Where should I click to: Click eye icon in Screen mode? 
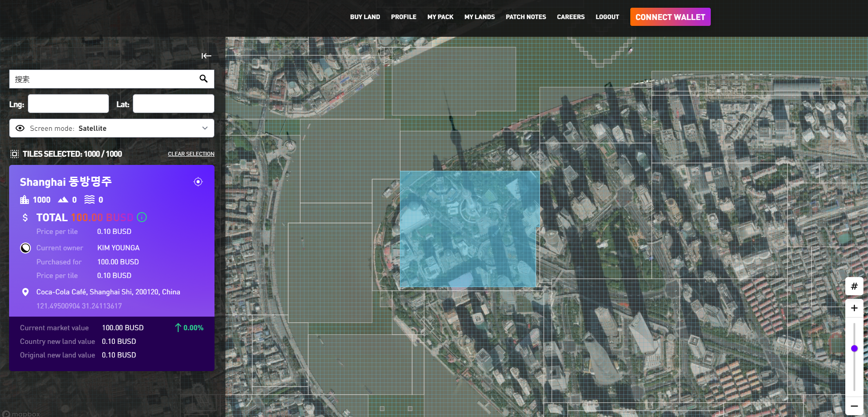tap(20, 129)
